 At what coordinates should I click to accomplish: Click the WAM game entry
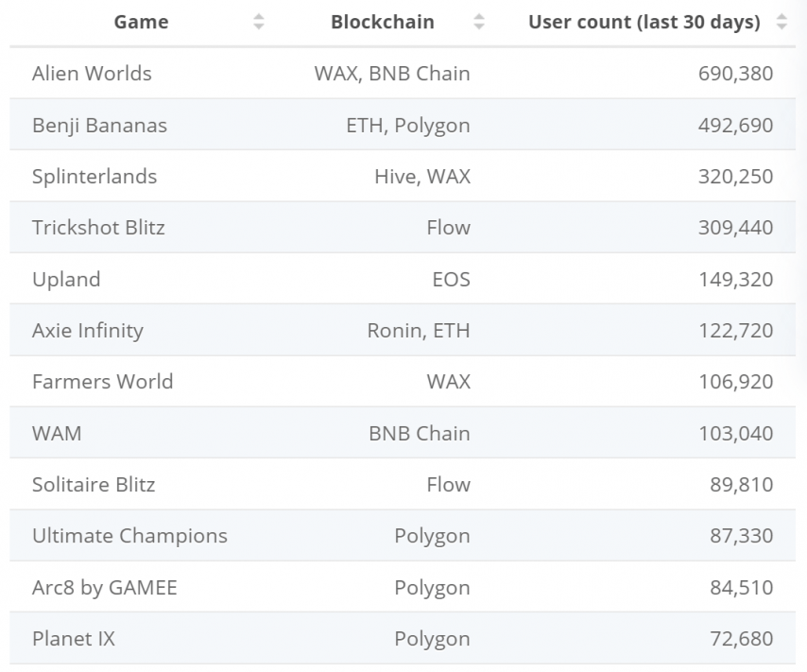[57, 434]
